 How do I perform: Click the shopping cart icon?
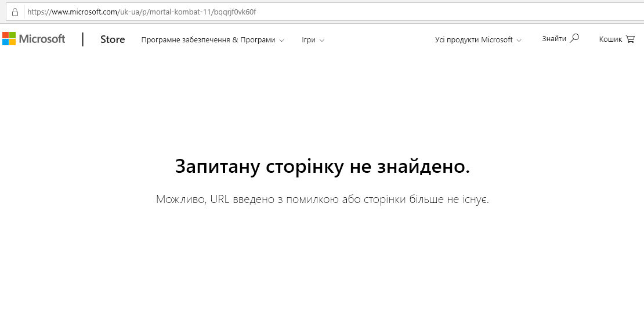pyautogui.click(x=630, y=39)
